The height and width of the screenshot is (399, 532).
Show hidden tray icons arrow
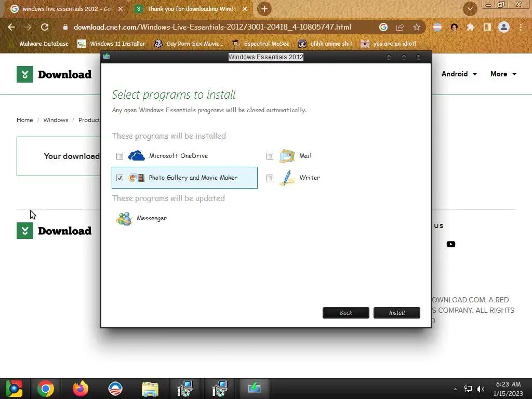(455, 389)
